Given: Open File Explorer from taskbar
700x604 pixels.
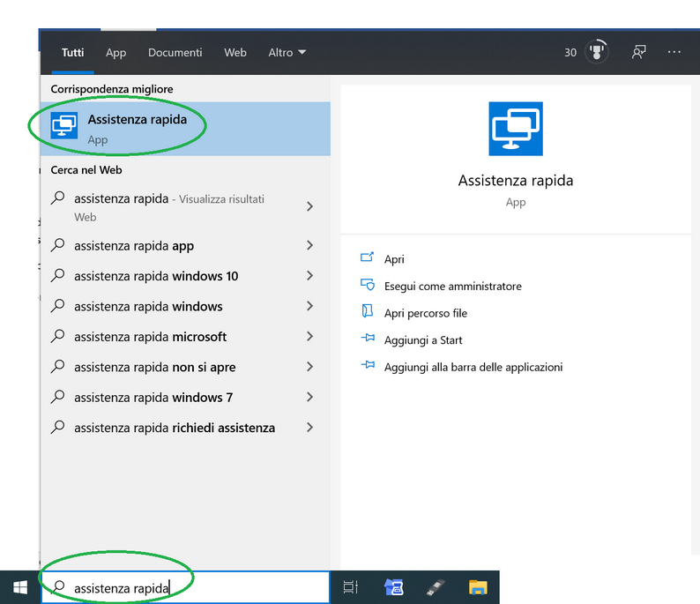Looking at the screenshot, I should point(478,587).
